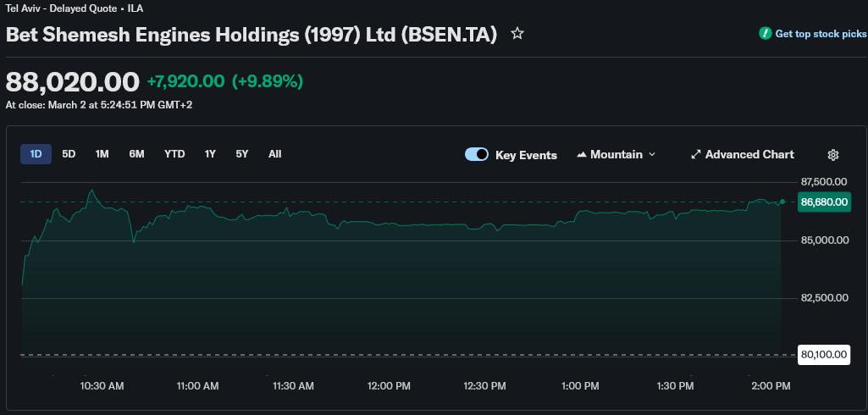The height and width of the screenshot is (415, 868).
Task: Open the Mountain chart type dropdown
Action: (x=616, y=154)
